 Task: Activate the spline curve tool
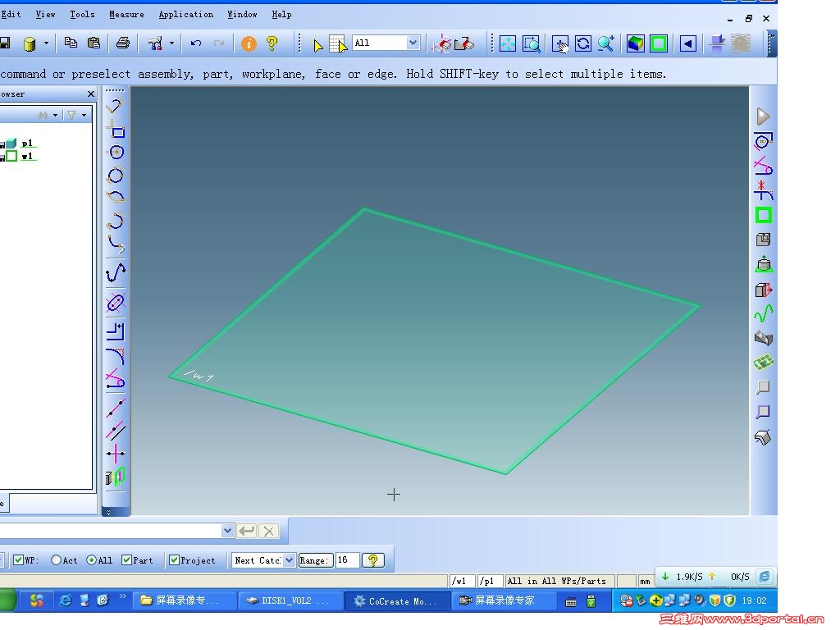pos(115,272)
